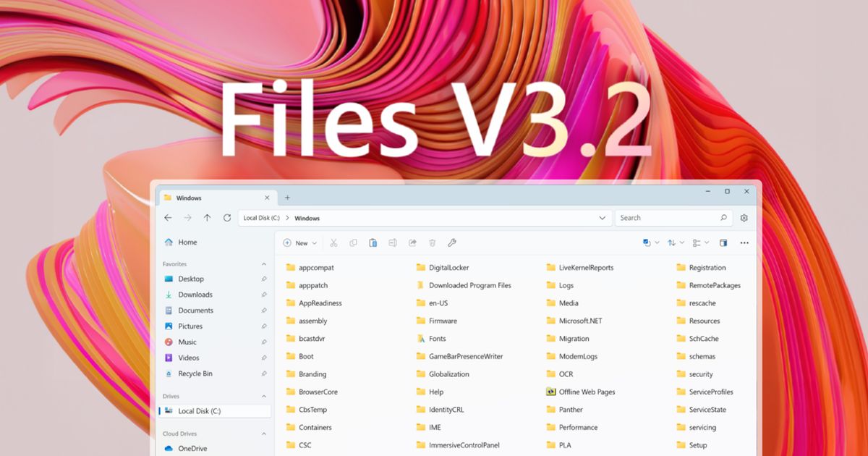Go up one folder level
This screenshot has height=456, width=868.
[x=207, y=218]
